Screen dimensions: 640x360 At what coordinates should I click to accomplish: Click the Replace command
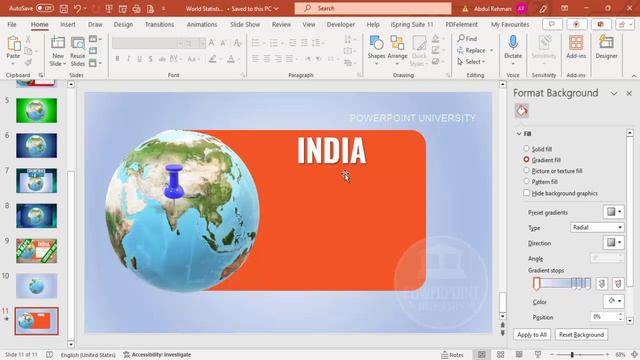[x=475, y=50]
